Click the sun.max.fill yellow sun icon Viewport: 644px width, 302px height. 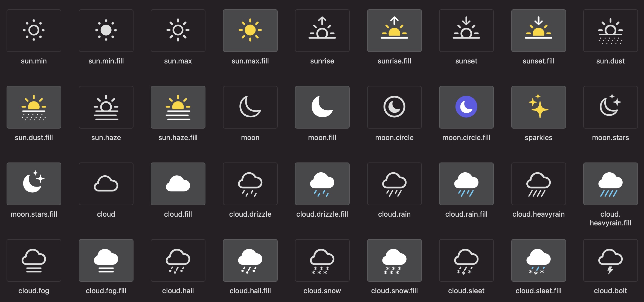[250, 30]
